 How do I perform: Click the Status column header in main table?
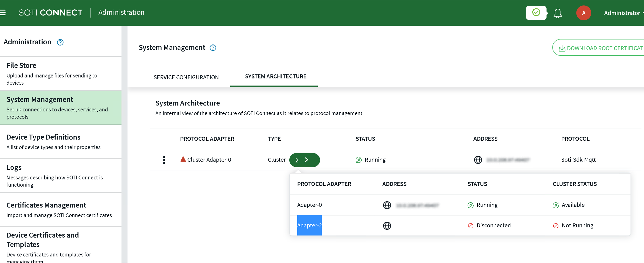(x=365, y=139)
